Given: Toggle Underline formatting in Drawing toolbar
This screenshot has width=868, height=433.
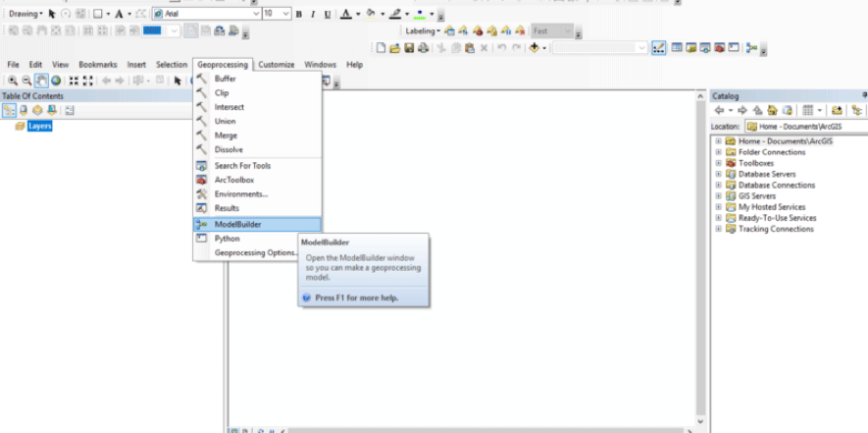Looking at the screenshot, I should [328, 15].
